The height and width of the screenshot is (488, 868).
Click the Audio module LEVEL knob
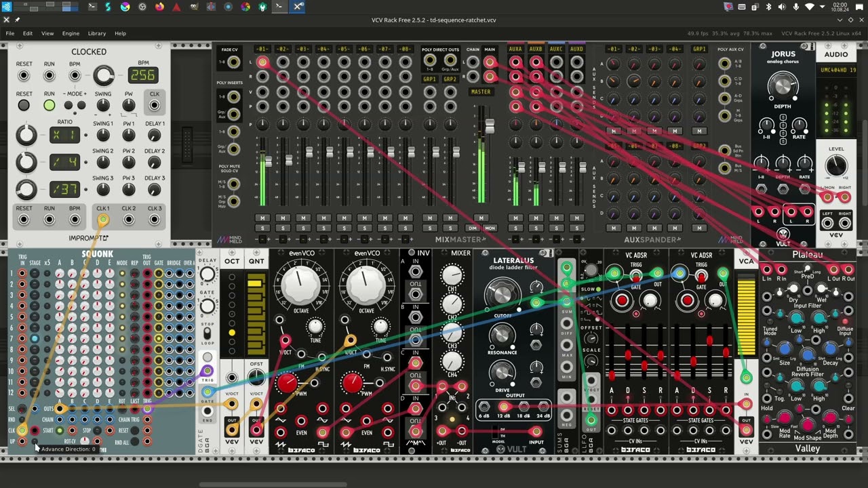pos(836,165)
